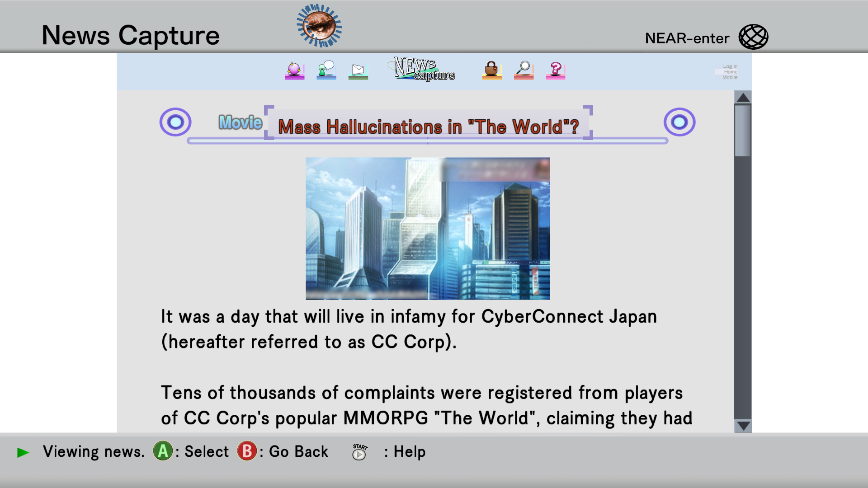Click the NEAR-enter globe icon
This screenshot has height=488, width=868.
pyautogui.click(x=753, y=37)
